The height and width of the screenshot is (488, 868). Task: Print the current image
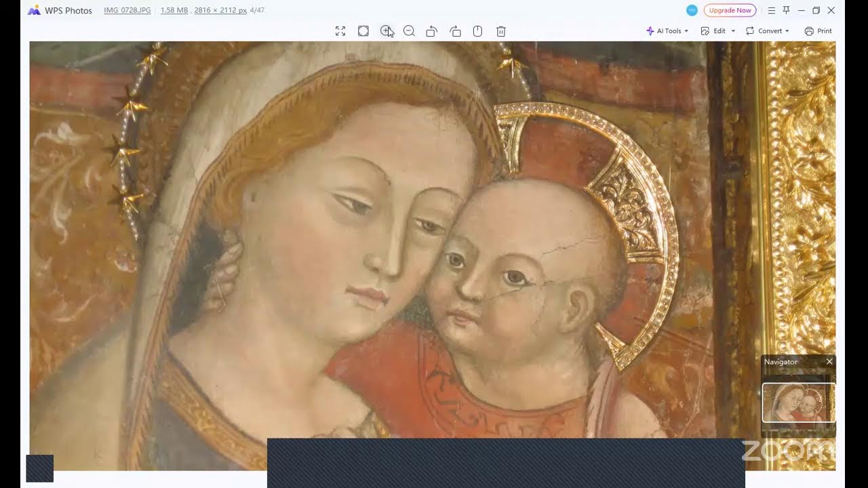pyautogui.click(x=818, y=31)
